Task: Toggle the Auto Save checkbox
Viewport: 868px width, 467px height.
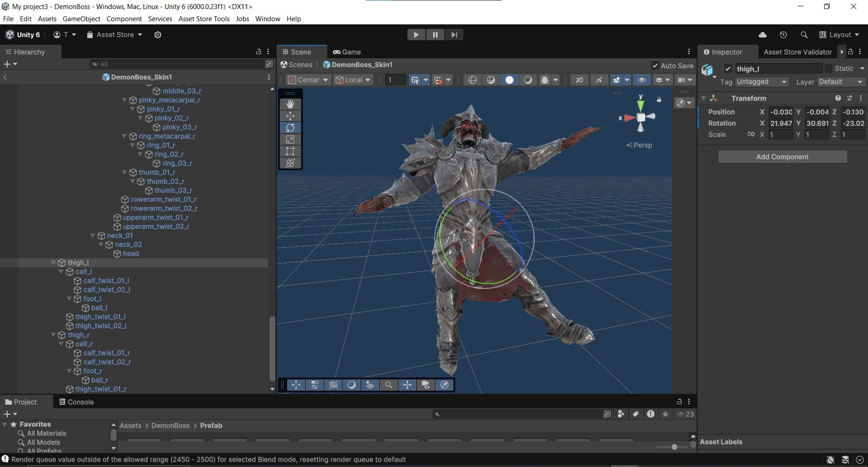Action: (x=655, y=65)
